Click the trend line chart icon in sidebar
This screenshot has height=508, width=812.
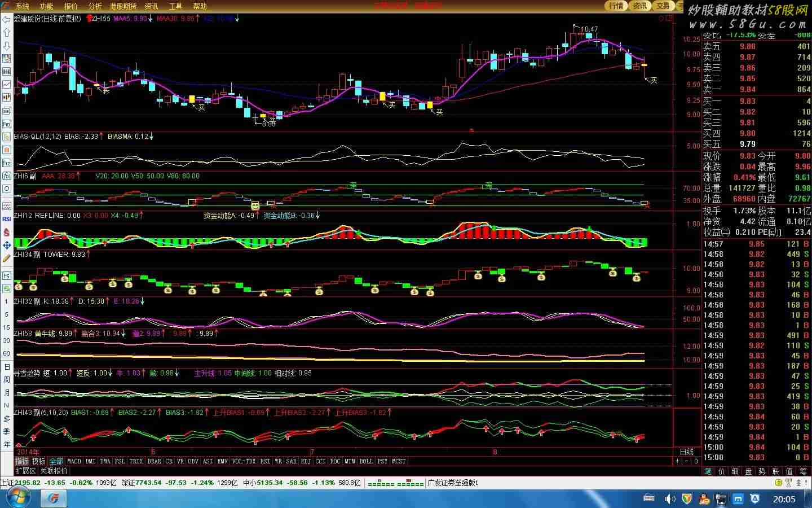7,84
